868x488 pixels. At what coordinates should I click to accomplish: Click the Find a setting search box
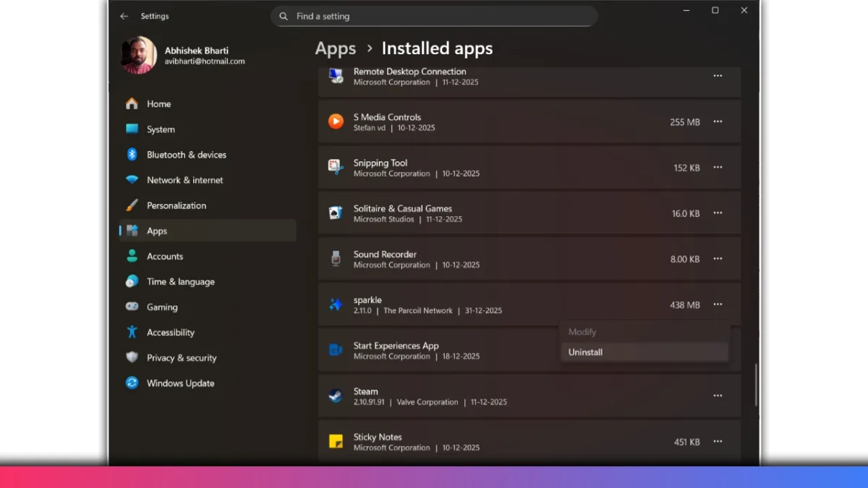point(434,16)
